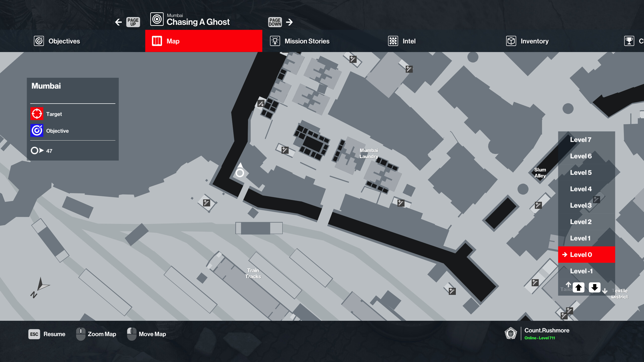Viewport: 644px width, 362px height.
Task: Select Level -1 floor
Action: click(x=581, y=271)
